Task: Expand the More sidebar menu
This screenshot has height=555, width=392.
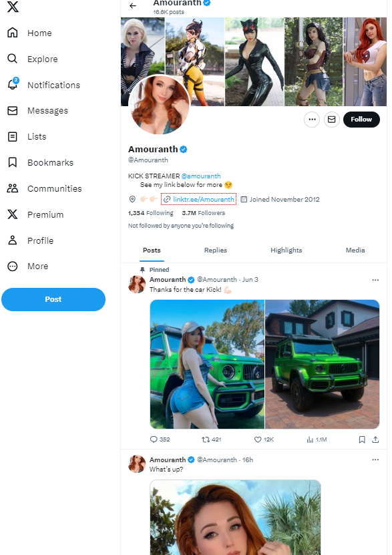Action: point(37,266)
